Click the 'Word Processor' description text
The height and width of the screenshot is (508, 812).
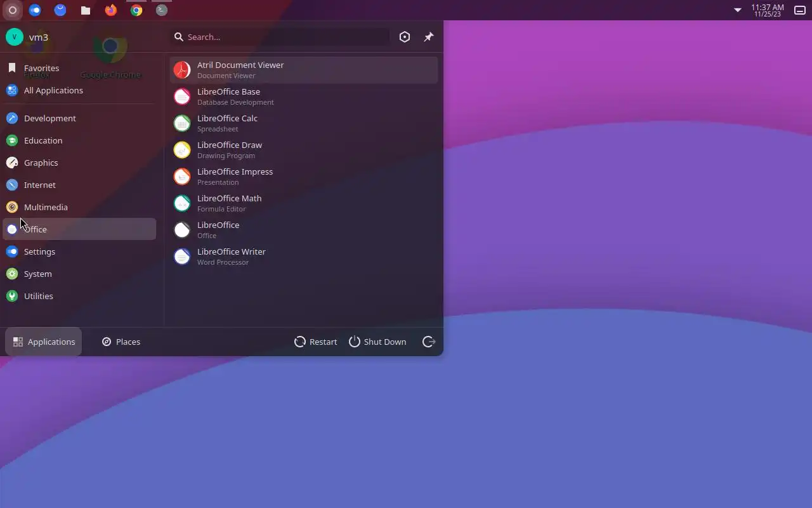(223, 262)
